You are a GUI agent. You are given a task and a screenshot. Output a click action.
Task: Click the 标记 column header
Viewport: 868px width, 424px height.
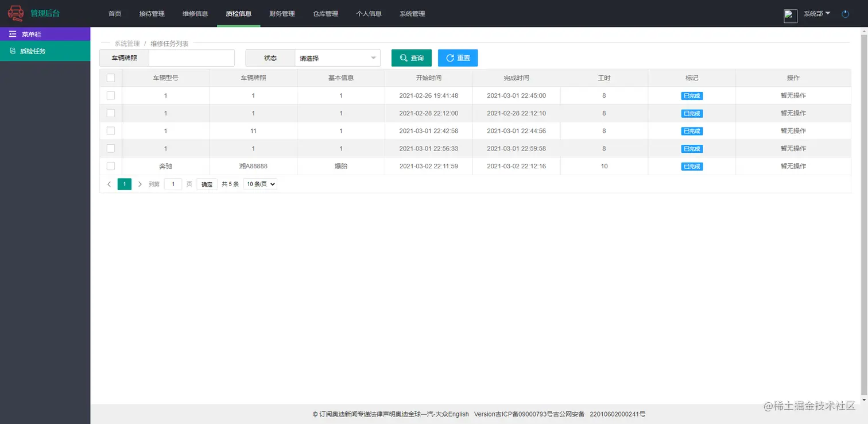click(692, 78)
